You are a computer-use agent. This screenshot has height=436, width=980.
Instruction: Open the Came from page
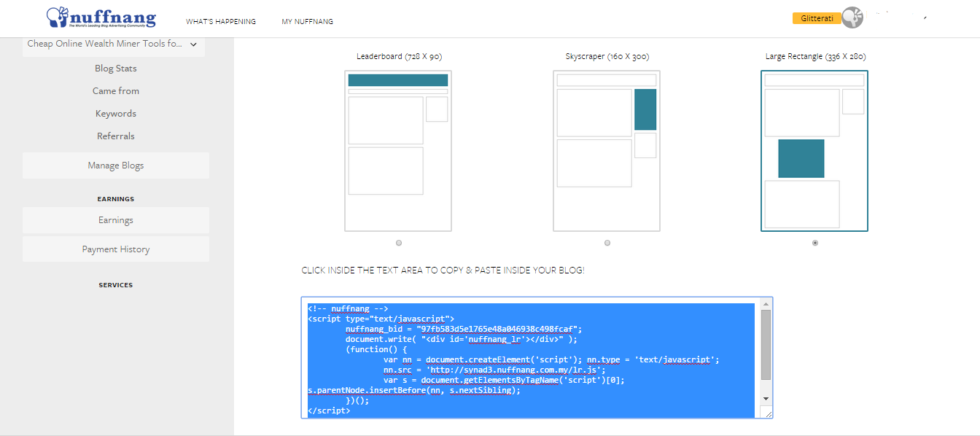coord(116,91)
